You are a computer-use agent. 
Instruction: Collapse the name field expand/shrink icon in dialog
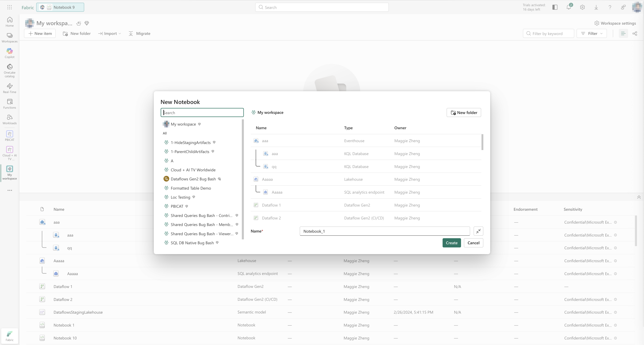478,231
